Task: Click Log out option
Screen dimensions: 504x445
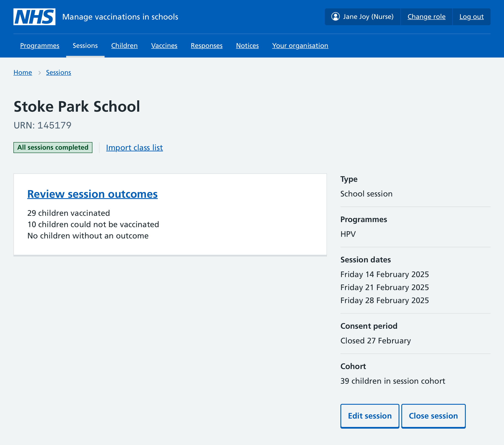Action: (471, 17)
